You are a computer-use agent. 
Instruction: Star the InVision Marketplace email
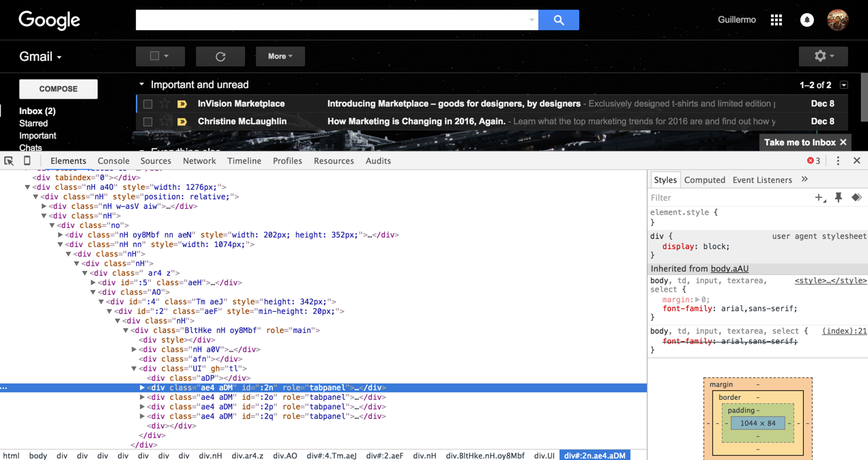[x=164, y=104]
